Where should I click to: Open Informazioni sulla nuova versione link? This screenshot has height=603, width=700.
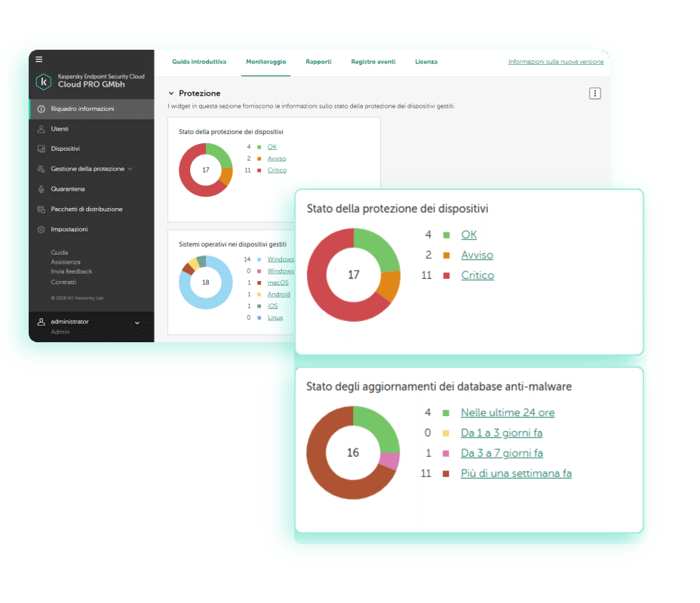pos(556,62)
